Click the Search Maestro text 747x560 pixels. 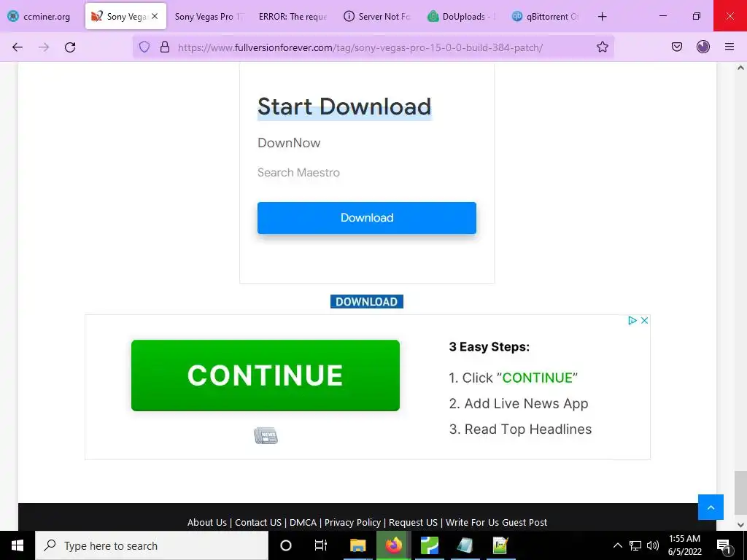pyautogui.click(x=298, y=172)
